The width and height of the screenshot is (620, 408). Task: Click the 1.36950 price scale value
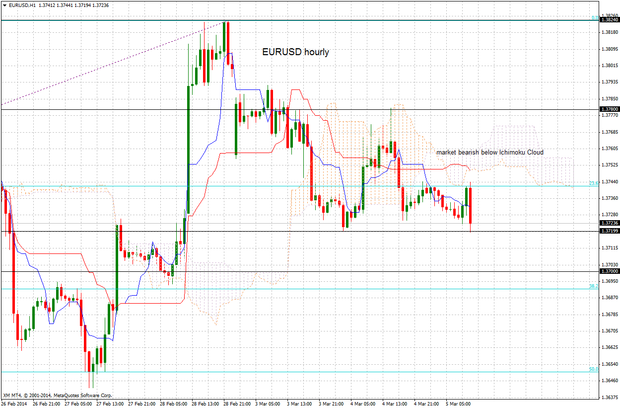click(x=609, y=281)
